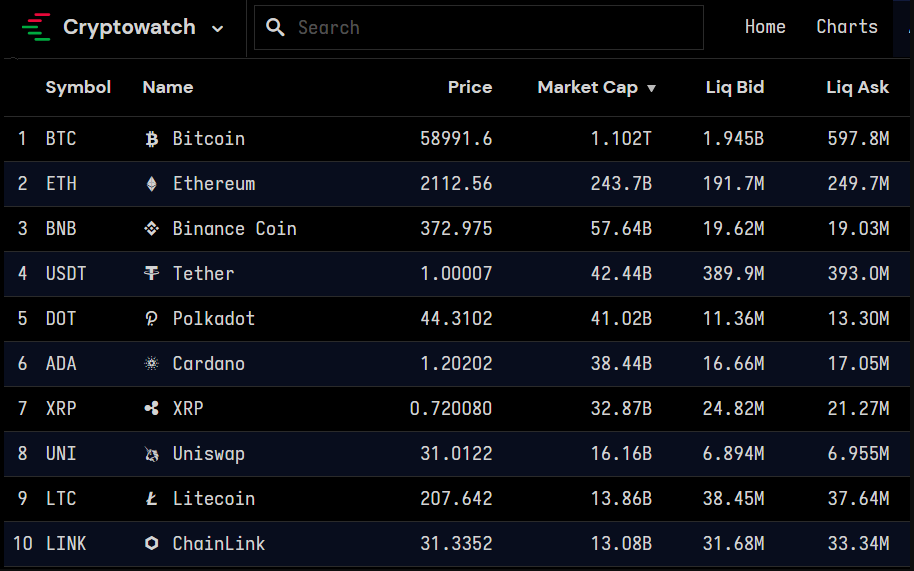
Task: Sort by Liq Ask column header
Action: (x=857, y=87)
